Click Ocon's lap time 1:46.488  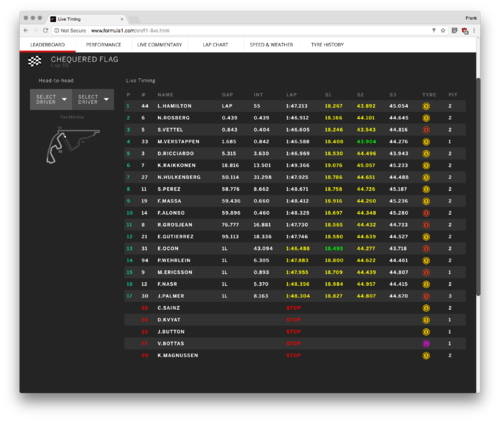[x=297, y=249]
